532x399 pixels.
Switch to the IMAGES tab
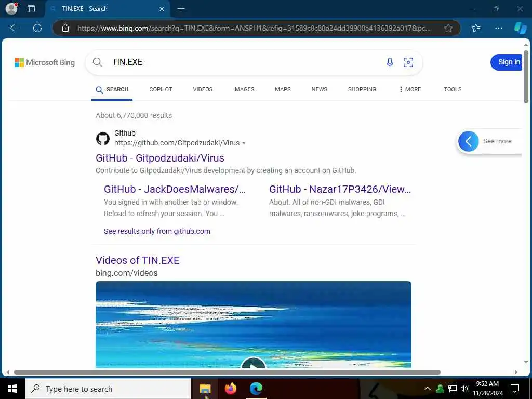244,89
